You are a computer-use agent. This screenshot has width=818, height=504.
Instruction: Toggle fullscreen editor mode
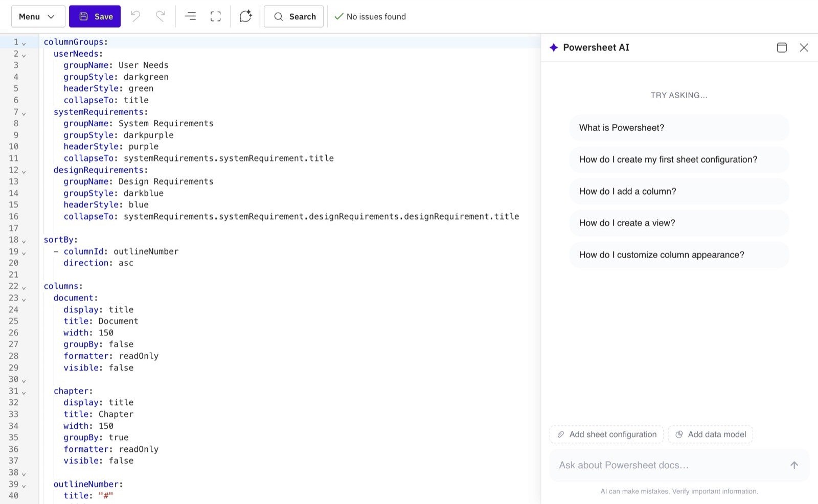click(x=216, y=16)
